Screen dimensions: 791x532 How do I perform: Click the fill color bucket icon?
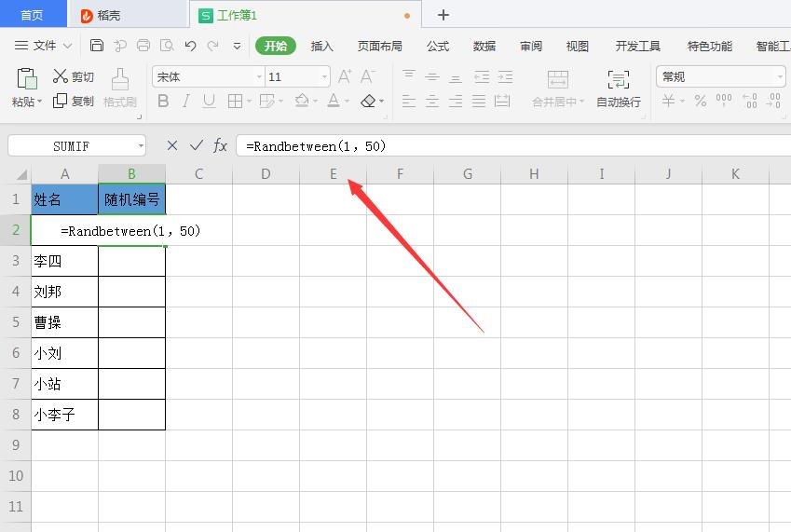click(x=302, y=101)
